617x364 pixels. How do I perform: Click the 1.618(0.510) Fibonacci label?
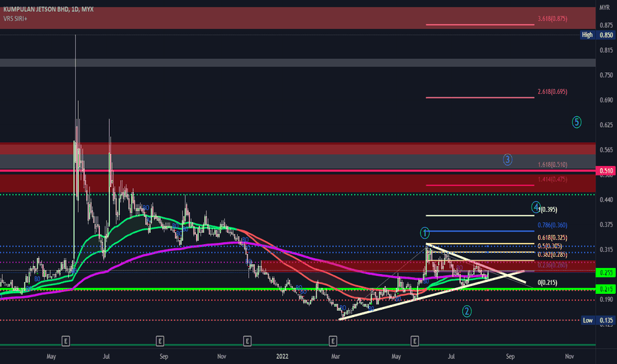(x=553, y=165)
